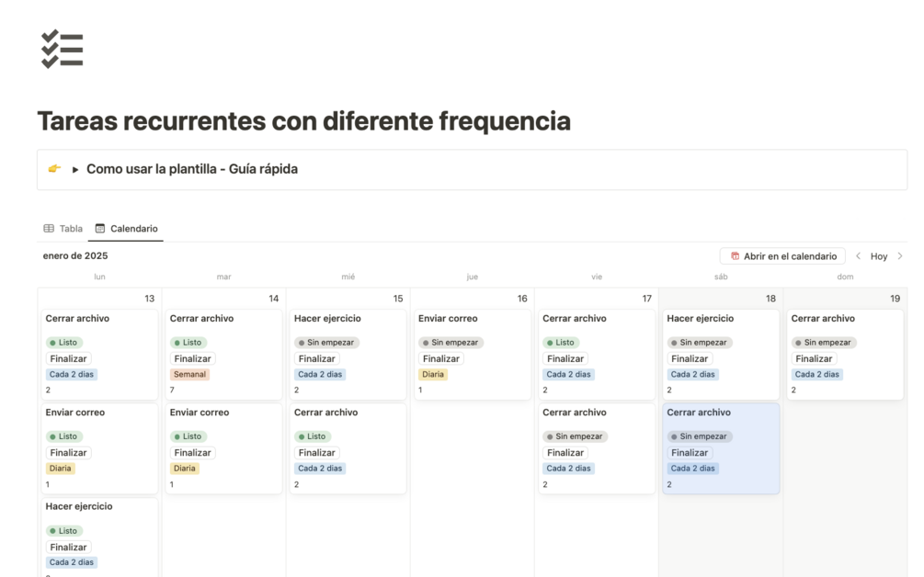Click Listo status on Tuesday 14 Cerrar archivo
The width and height of the screenshot is (924, 577).
click(187, 343)
